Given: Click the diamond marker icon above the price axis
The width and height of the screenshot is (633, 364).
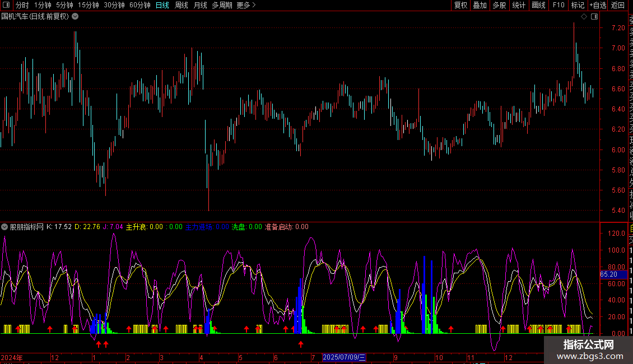Looking at the screenshot, I should pyautogui.click(x=584, y=17).
